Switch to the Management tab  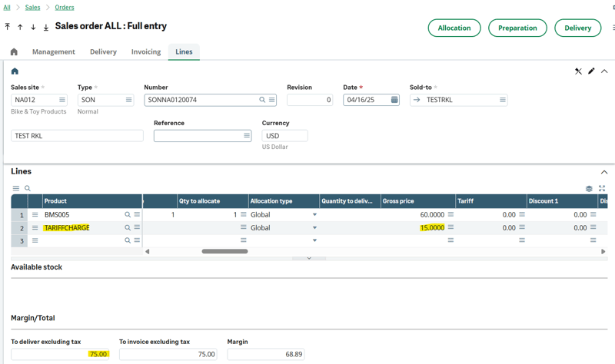[x=54, y=52]
